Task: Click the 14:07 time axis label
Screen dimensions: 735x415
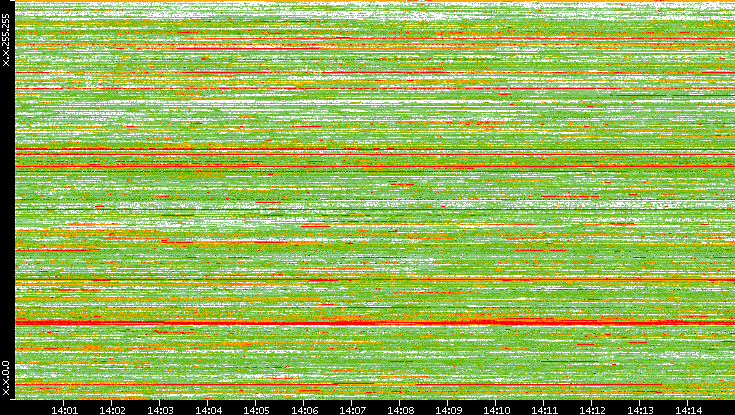Action: [352, 410]
